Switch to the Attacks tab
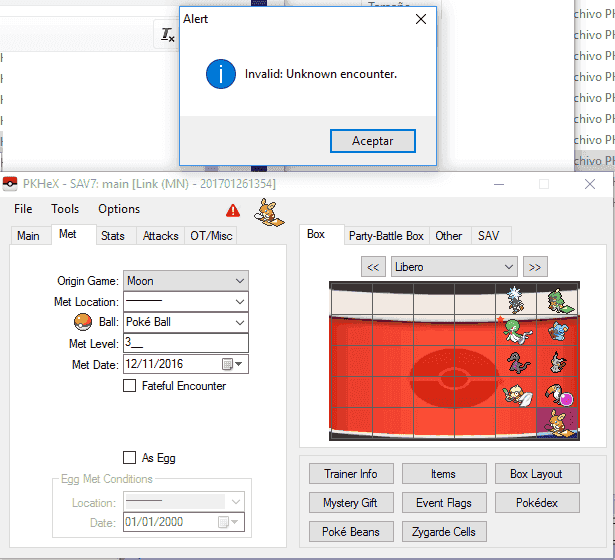 click(x=160, y=236)
